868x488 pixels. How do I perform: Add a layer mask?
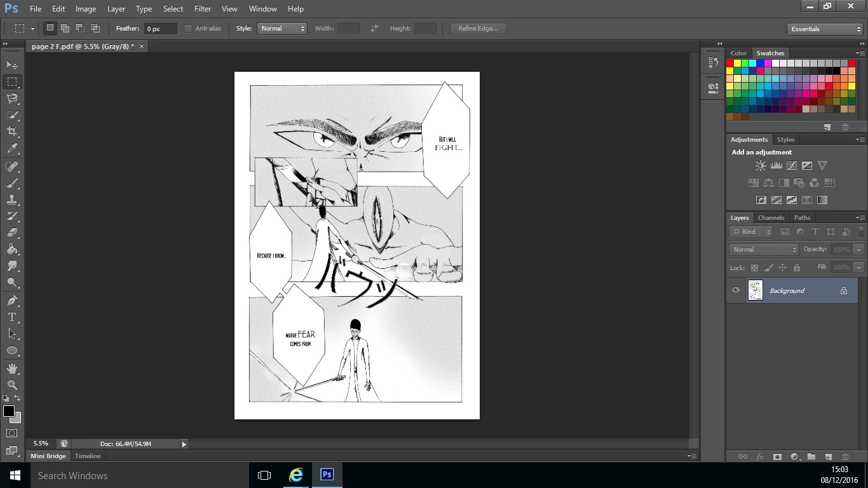coord(777,457)
